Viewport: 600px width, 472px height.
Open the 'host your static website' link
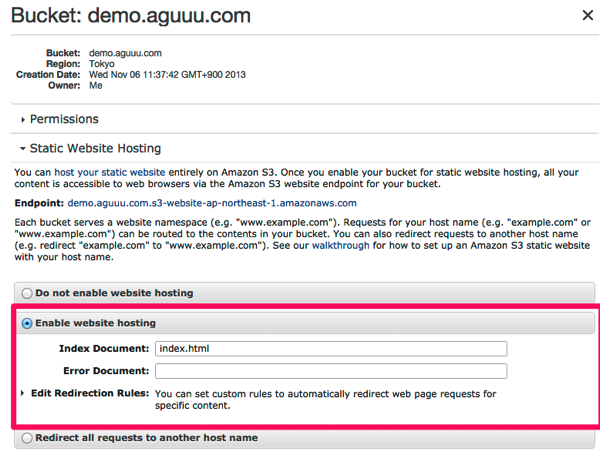click(x=110, y=173)
